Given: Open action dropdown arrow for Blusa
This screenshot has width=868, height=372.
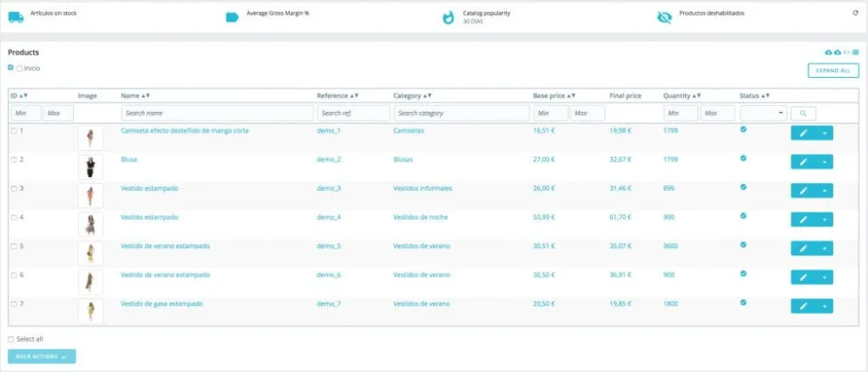Looking at the screenshot, I should click(x=825, y=162).
